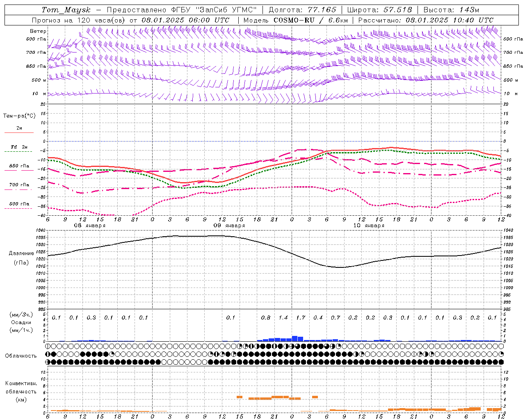Select the precipitation value 1.4
The height and width of the screenshot is (420, 525).
[x=283, y=318]
